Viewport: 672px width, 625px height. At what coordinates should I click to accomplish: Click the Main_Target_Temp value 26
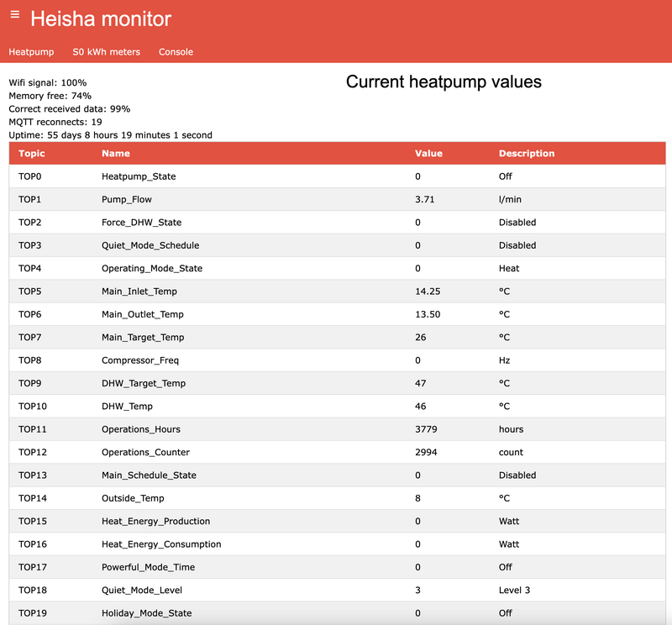point(420,338)
